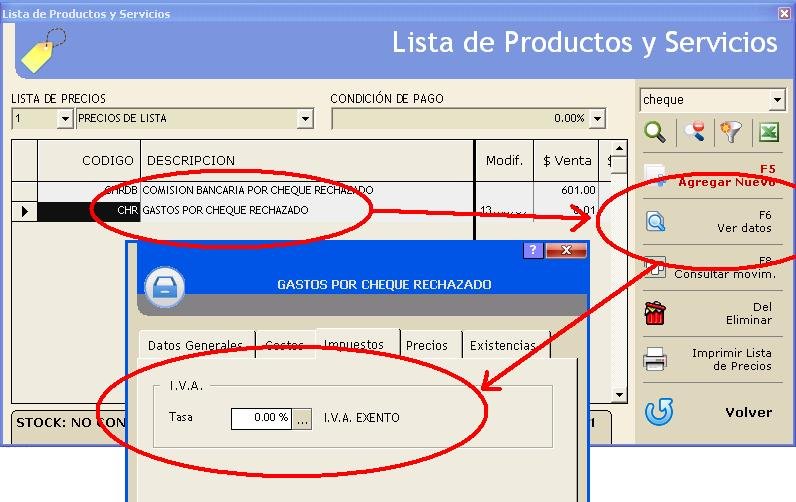Click the help question mark button

click(533, 250)
